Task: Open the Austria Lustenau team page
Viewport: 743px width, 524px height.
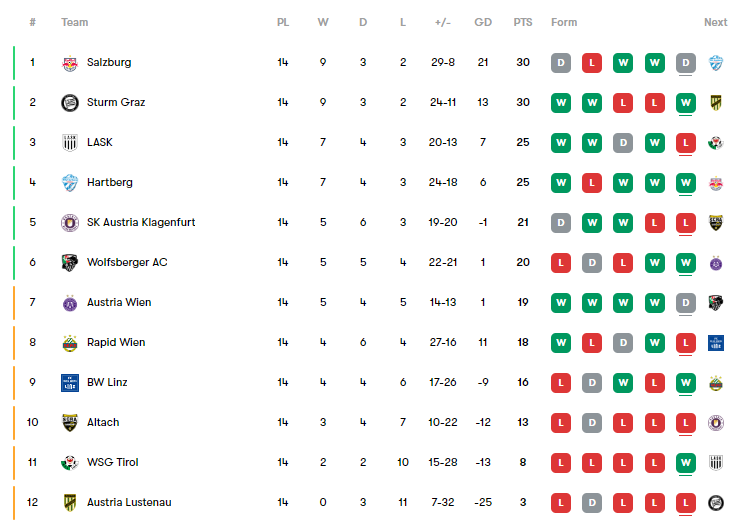Action: [x=129, y=502]
